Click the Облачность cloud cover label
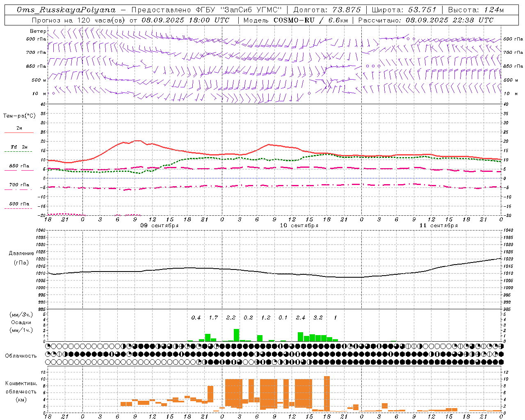This screenshot has height=420, width=525. (21, 356)
